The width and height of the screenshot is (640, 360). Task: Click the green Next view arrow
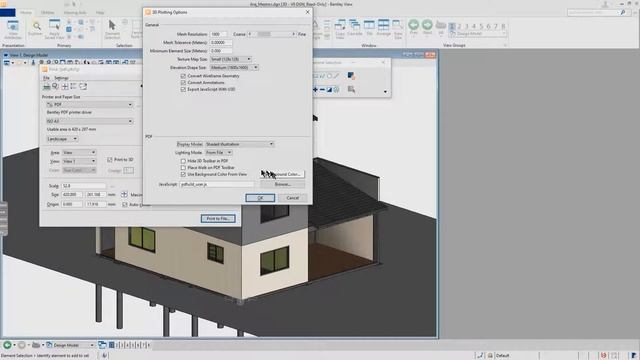coord(427,25)
